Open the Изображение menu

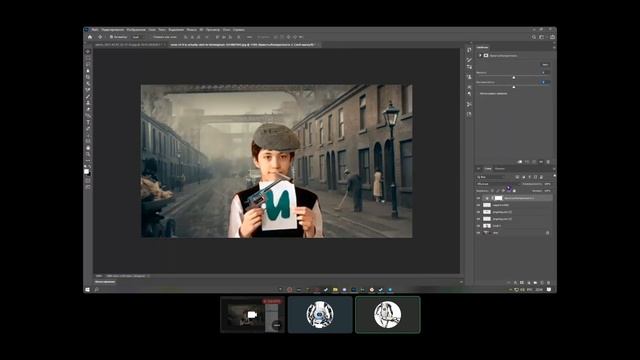(136, 30)
